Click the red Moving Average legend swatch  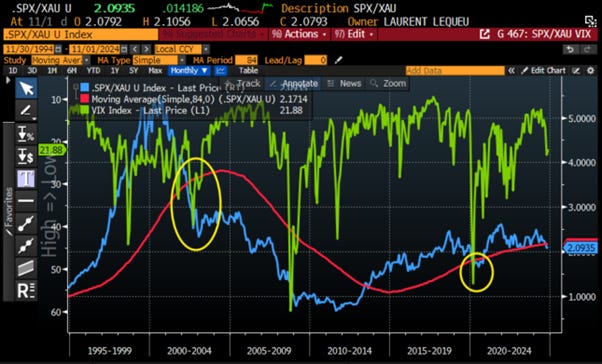click(x=84, y=99)
